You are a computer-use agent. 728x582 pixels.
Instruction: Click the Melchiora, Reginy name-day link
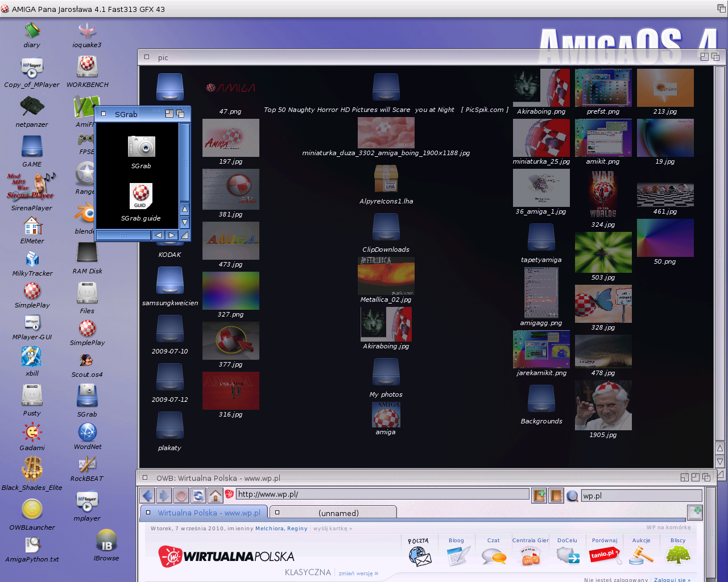[282, 529]
